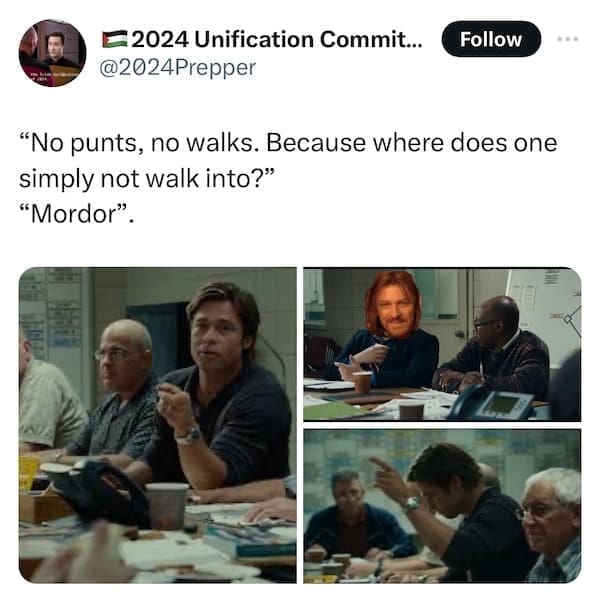Click the wristwatch in the left photo
Viewport: 600px width, 611px height.
(190, 436)
